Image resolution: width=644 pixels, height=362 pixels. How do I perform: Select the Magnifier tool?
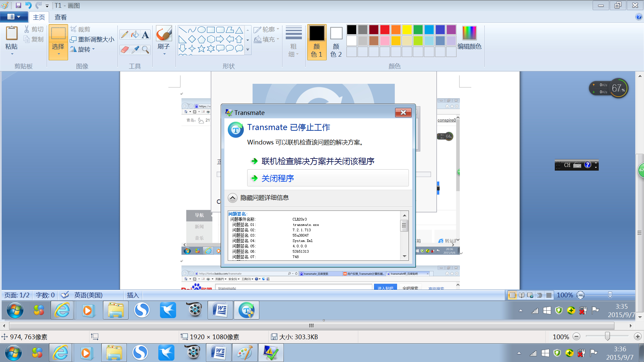coord(145,50)
